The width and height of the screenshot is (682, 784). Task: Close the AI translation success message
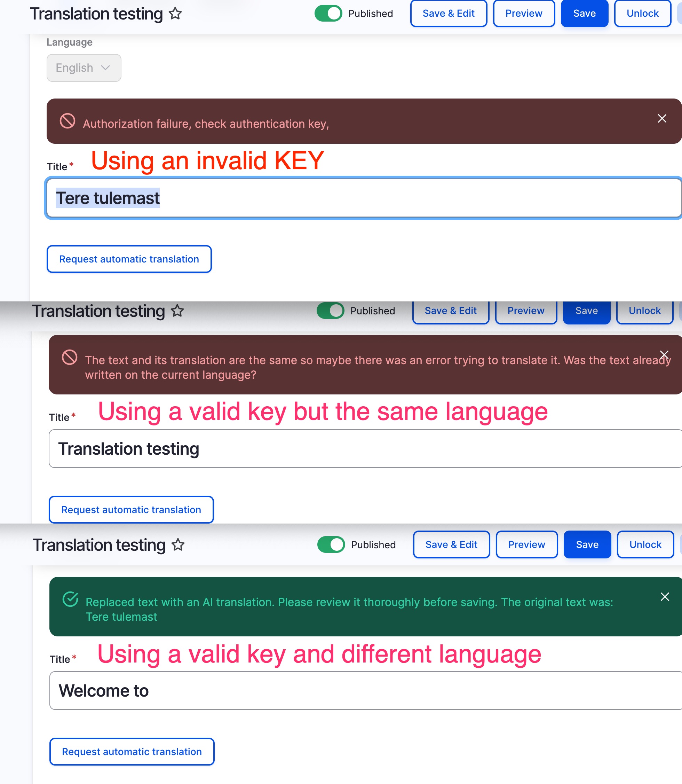(x=665, y=597)
